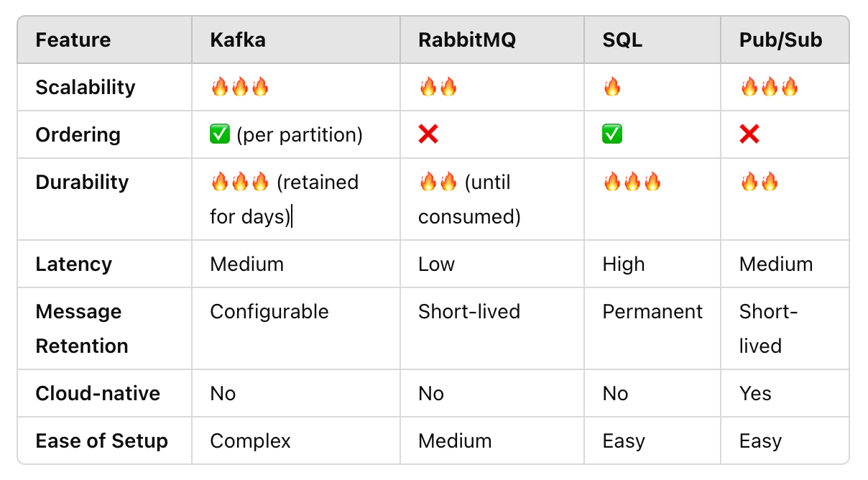This screenshot has height=480, width=868.
Task: Click the Feature header cell
Action: point(105,40)
